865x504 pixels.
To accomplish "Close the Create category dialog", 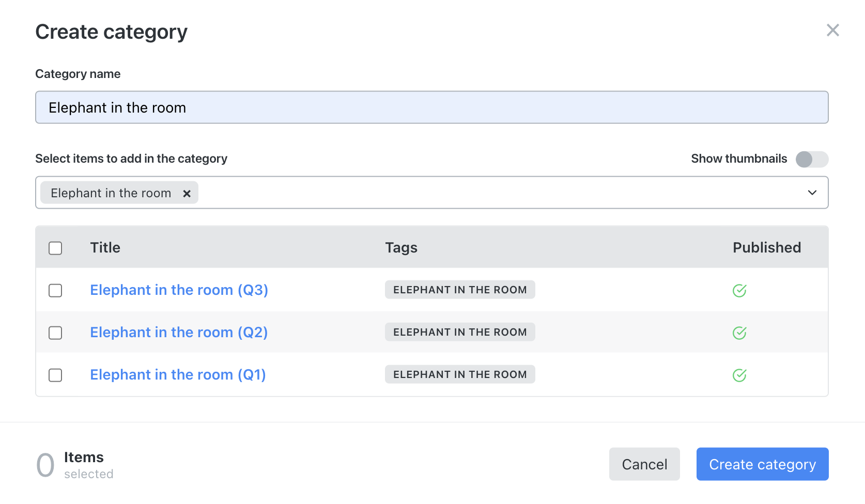I will click(832, 30).
